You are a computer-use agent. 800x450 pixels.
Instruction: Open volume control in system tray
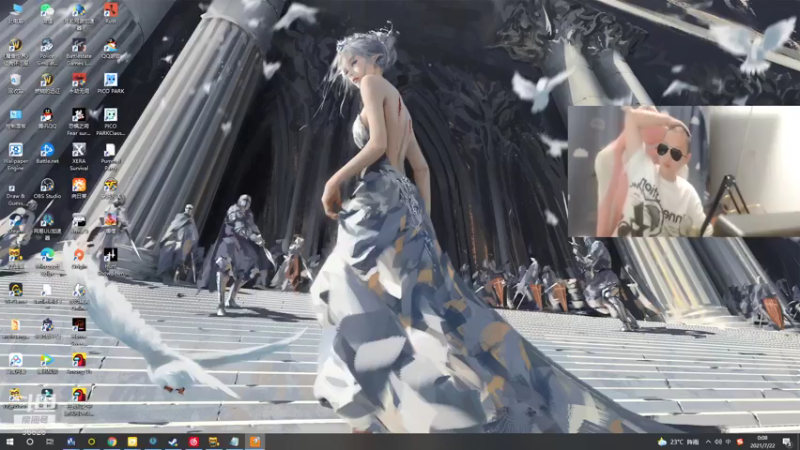tap(718, 442)
